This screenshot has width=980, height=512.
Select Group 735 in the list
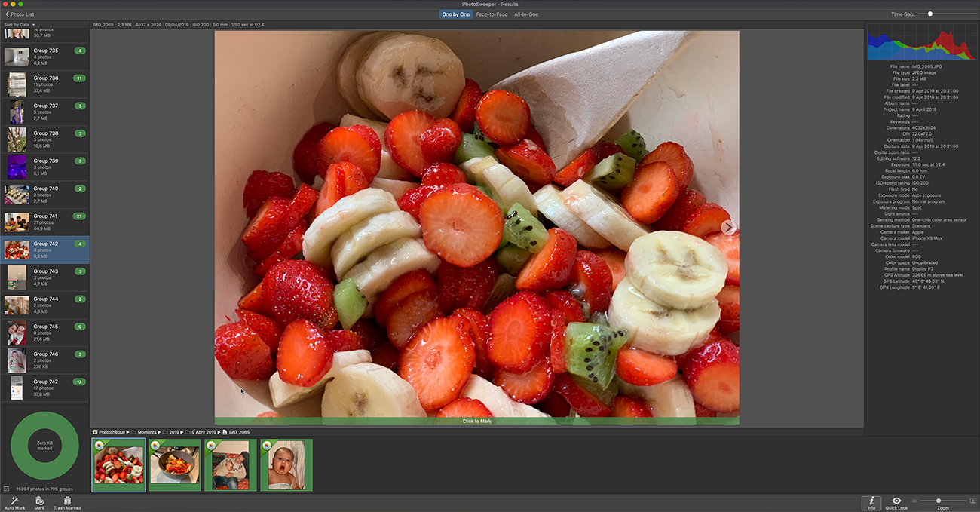point(44,57)
